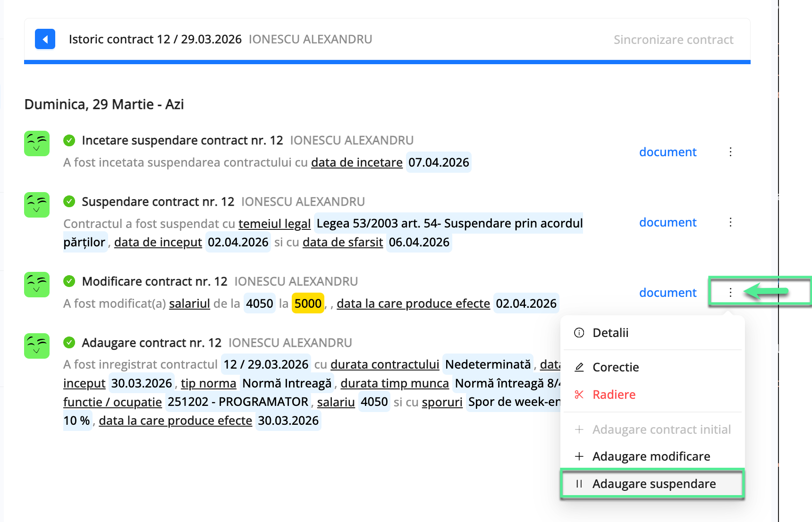Open the document link for Modificare contract
The width and height of the screenshot is (812, 522).
[x=668, y=293]
